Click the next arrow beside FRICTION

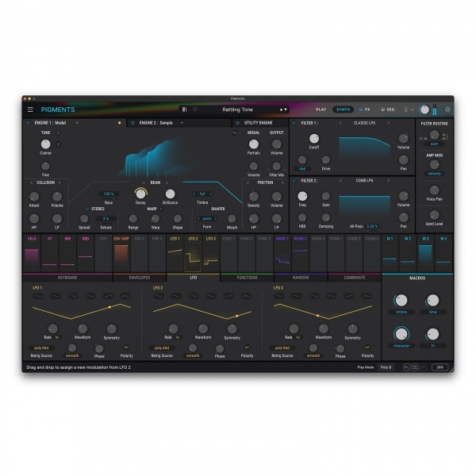[282, 182]
